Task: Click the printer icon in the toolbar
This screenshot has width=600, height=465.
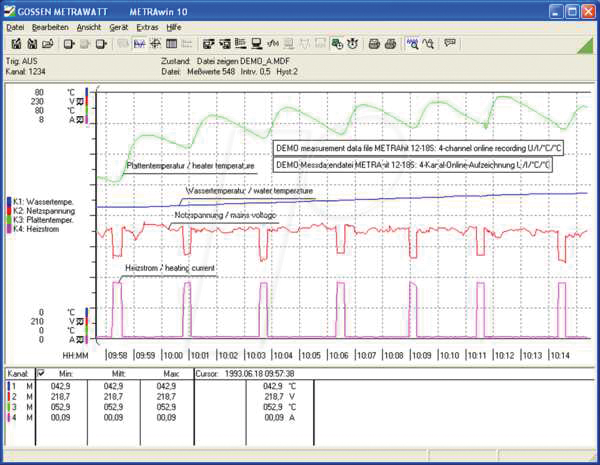Action: [x=372, y=44]
